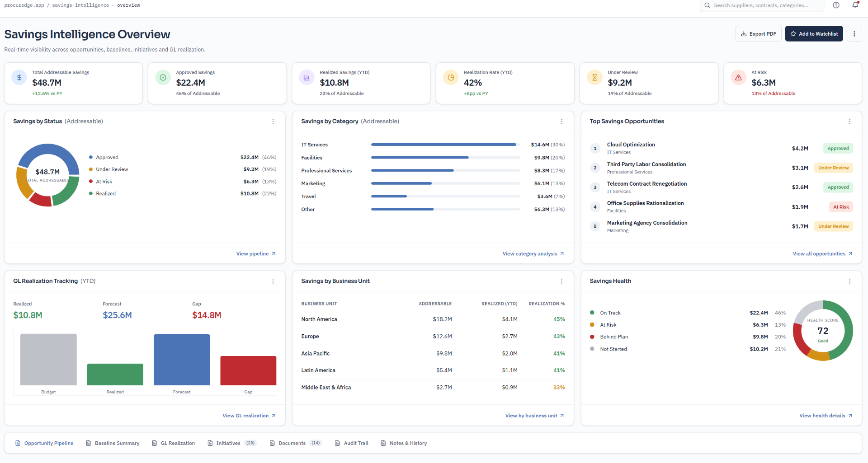The image size is (868, 463).
Task: Select the Middle East & Africa row
Action: click(433, 388)
